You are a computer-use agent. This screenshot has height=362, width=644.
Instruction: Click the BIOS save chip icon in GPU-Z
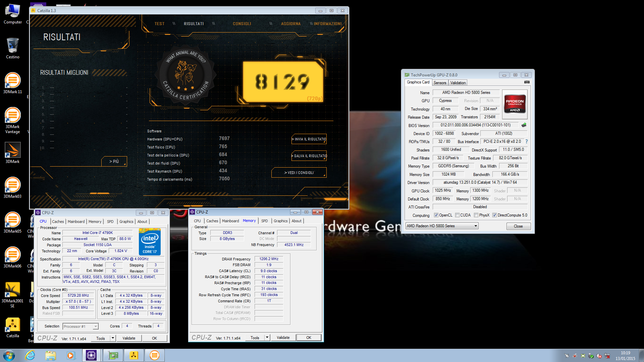pyautogui.click(x=524, y=125)
